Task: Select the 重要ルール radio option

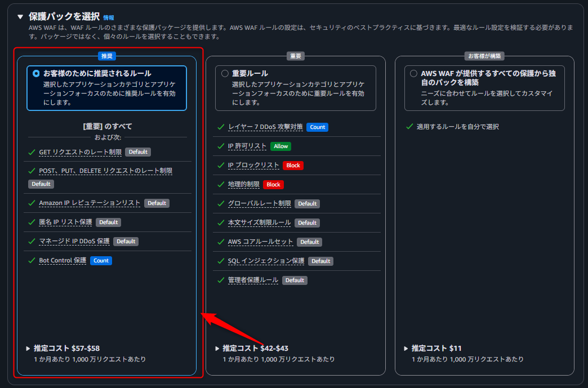Action: tap(225, 73)
